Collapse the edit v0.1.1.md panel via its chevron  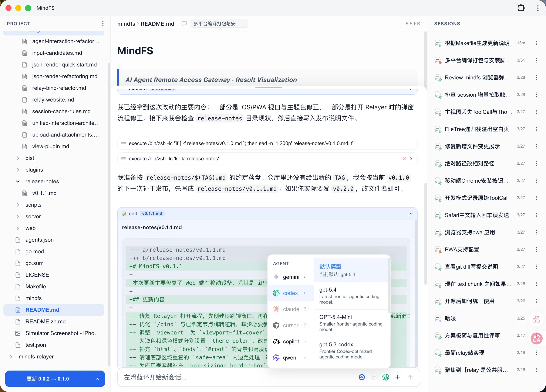pyautogui.click(x=411, y=213)
